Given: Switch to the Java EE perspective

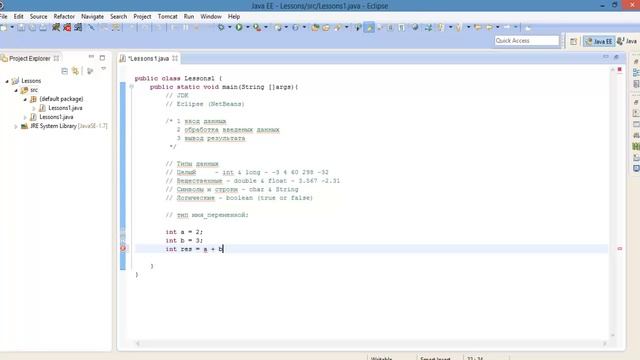Looking at the screenshot, I should point(598,41).
